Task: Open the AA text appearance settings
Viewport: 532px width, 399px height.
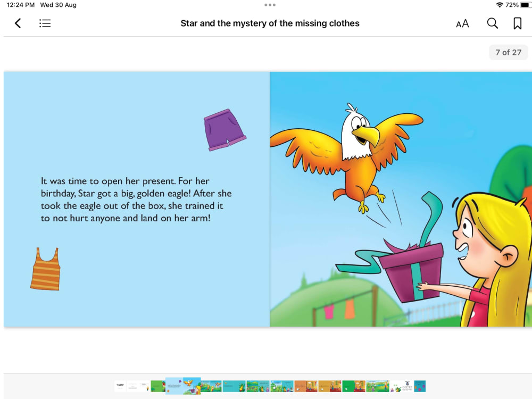Action: [462, 24]
